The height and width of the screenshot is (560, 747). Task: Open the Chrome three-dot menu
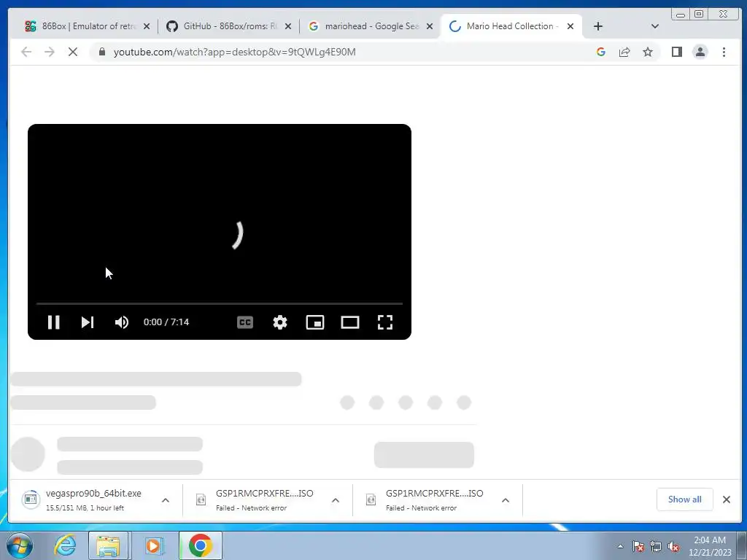point(724,52)
